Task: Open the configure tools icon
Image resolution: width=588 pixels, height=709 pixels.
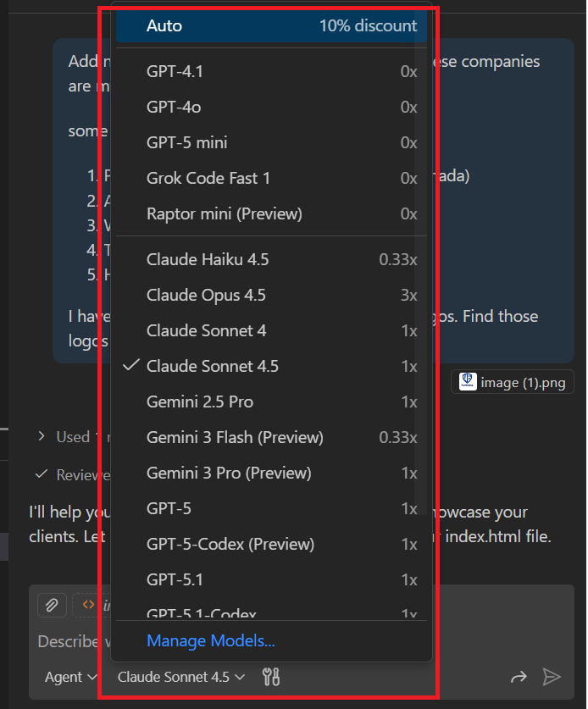Action: click(272, 677)
